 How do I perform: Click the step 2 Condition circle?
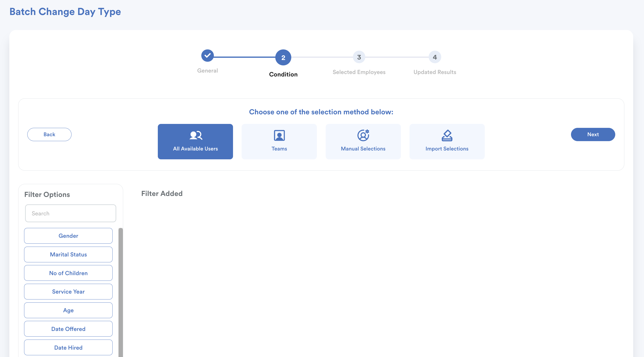pyautogui.click(x=283, y=58)
